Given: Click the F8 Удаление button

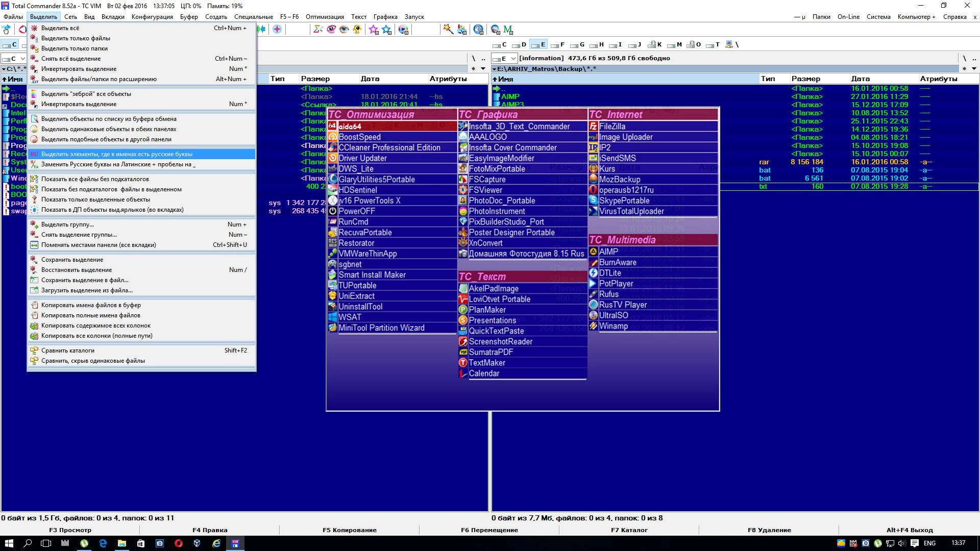Looking at the screenshot, I should coord(769,530).
